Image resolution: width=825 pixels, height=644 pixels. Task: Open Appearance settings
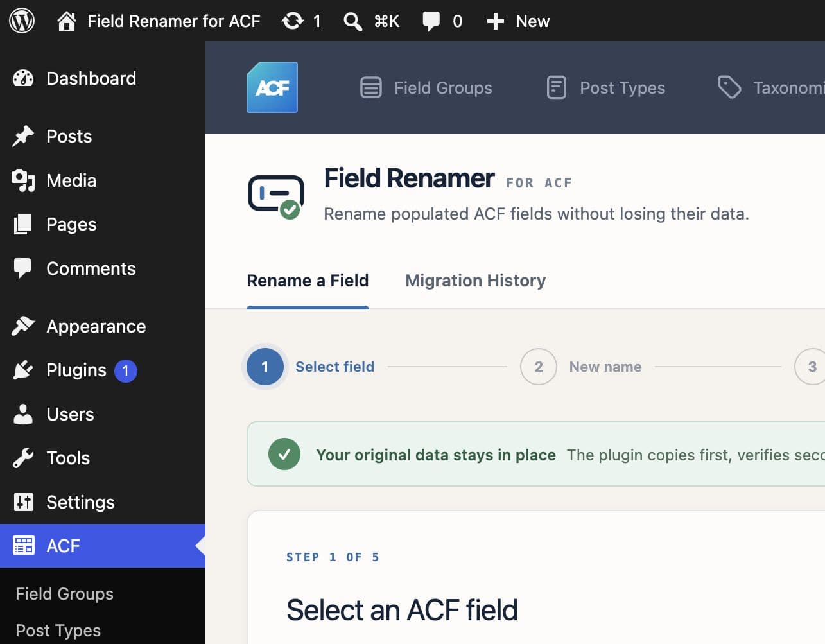(x=96, y=326)
